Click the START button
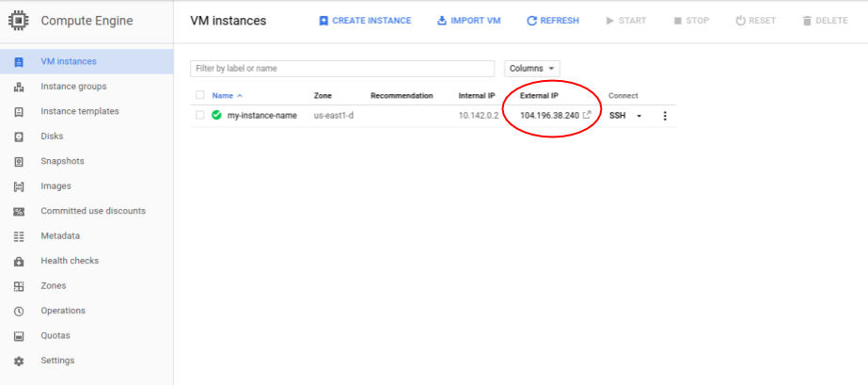The height and width of the screenshot is (385, 868). click(x=626, y=21)
